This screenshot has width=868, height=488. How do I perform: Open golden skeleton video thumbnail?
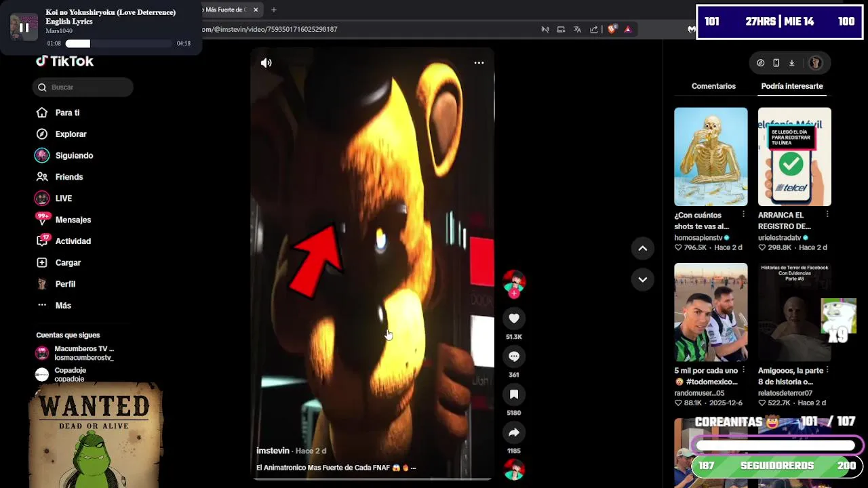pyautogui.click(x=711, y=157)
